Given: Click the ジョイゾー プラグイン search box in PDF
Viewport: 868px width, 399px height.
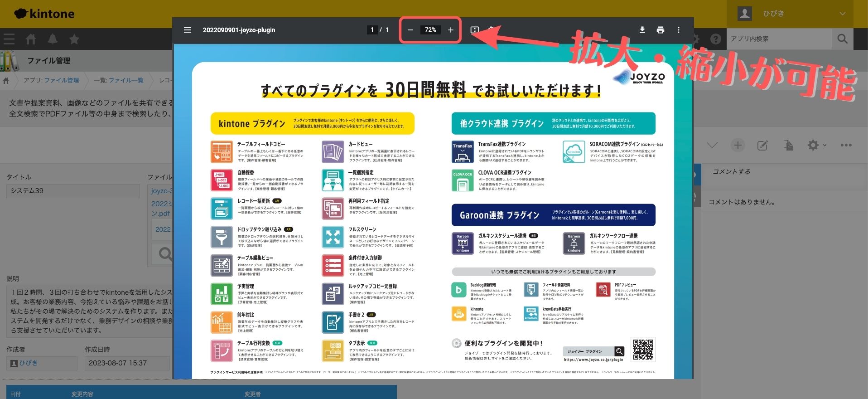Looking at the screenshot, I should tap(589, 351).
